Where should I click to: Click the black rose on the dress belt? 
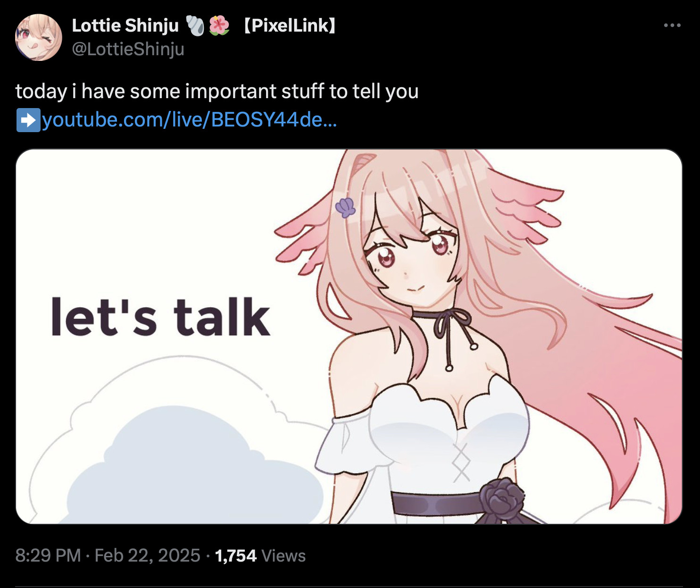[x=502, y=498]
